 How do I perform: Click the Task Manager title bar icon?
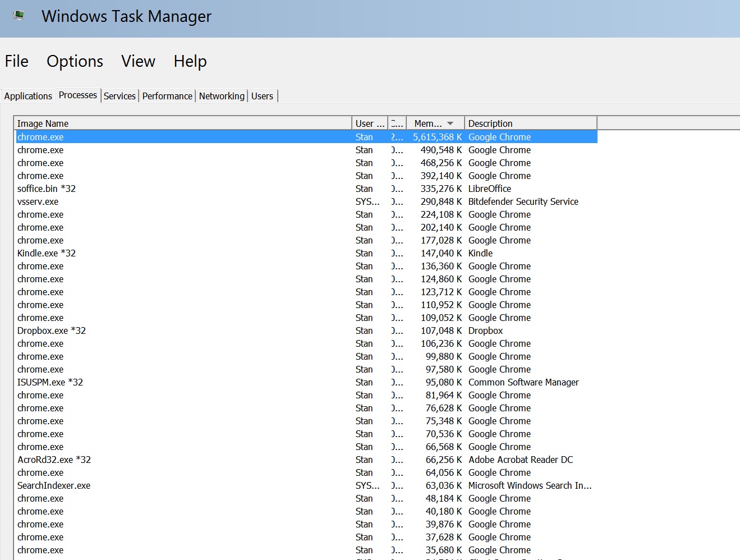point(19,16)
